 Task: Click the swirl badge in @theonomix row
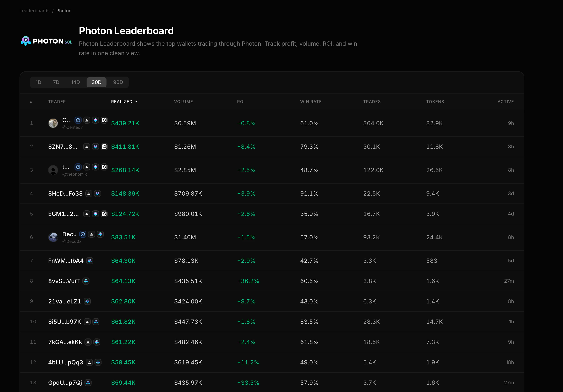point(104,167)
